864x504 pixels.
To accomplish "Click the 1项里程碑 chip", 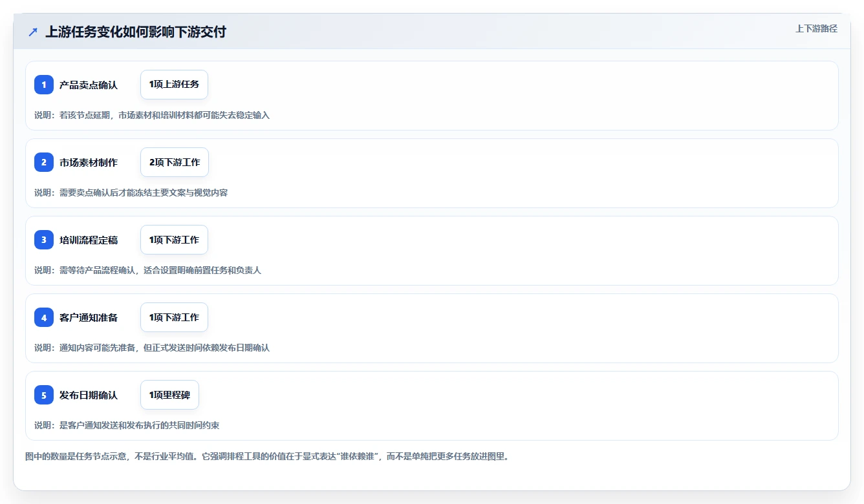I will click(169, 395).
